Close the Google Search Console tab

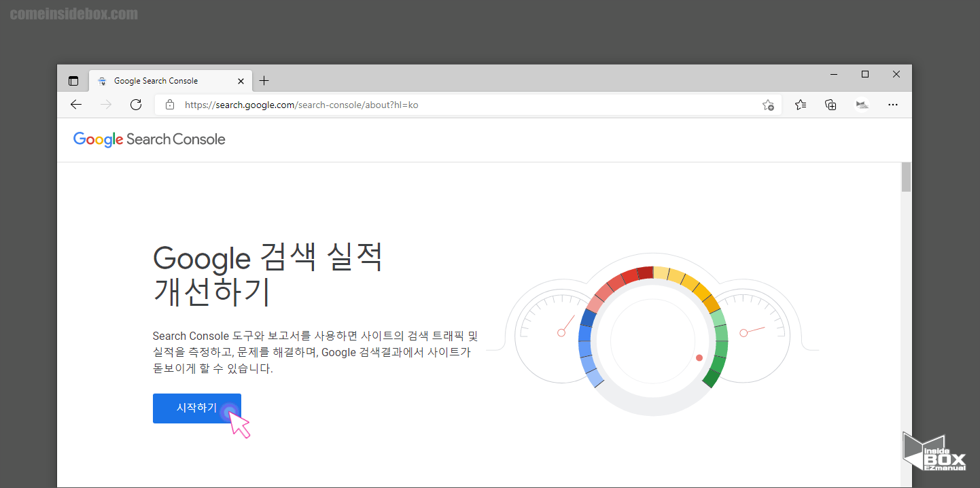click(x=241, y=81)
